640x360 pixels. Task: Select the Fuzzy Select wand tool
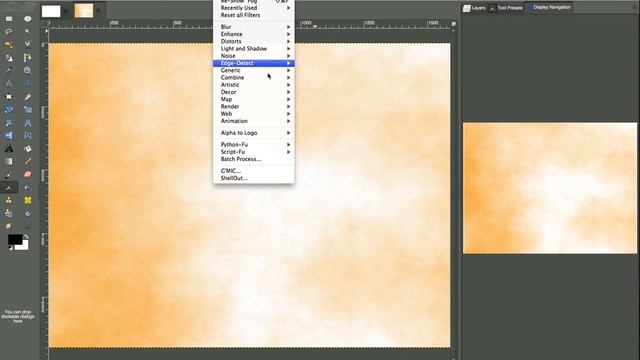point(27,31)
